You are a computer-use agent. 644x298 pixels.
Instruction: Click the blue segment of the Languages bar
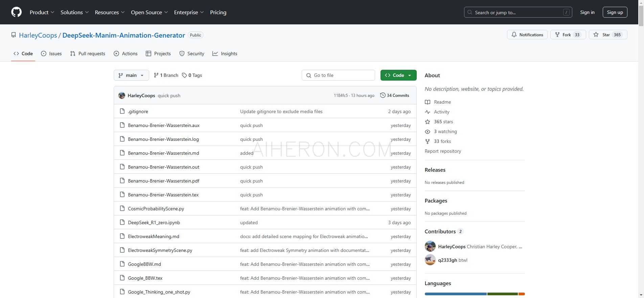[x=456, y=294]
